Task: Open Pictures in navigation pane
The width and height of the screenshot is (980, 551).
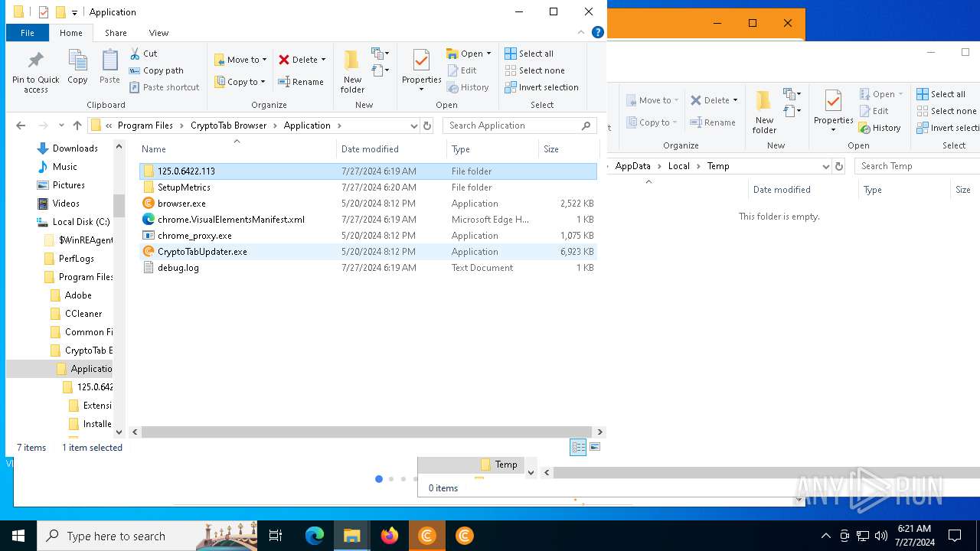Action: coord(68,185)
